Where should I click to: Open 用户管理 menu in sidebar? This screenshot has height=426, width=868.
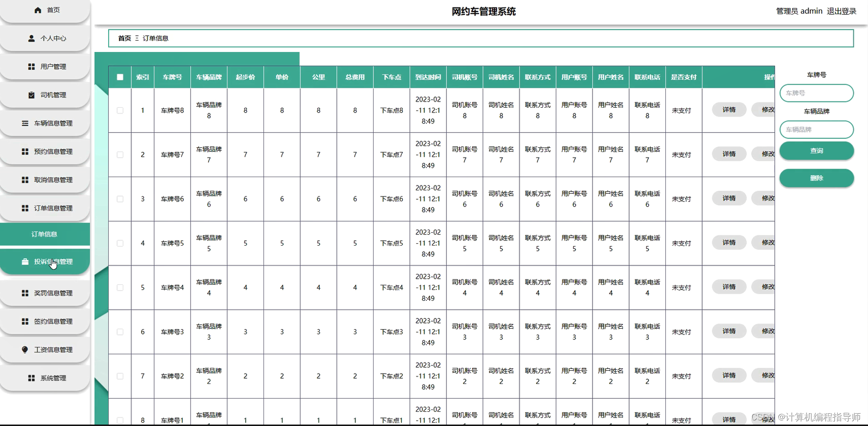[45, 67]
